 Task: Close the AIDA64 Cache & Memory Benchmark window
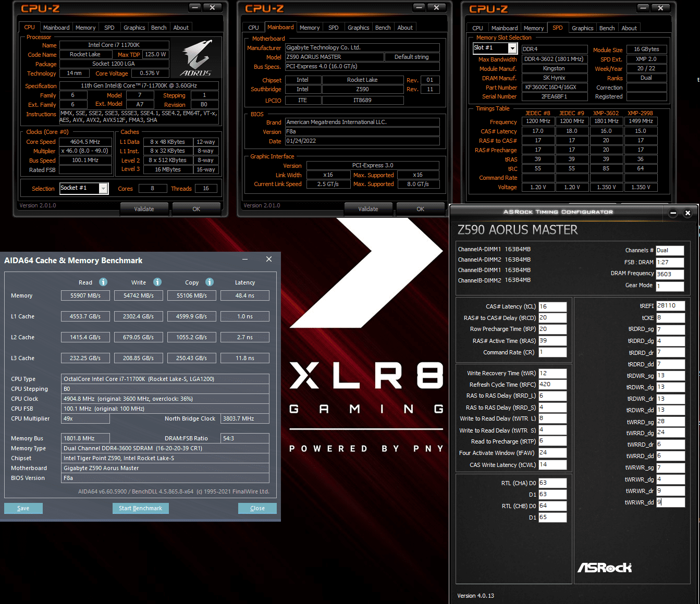tap(269, 259)
